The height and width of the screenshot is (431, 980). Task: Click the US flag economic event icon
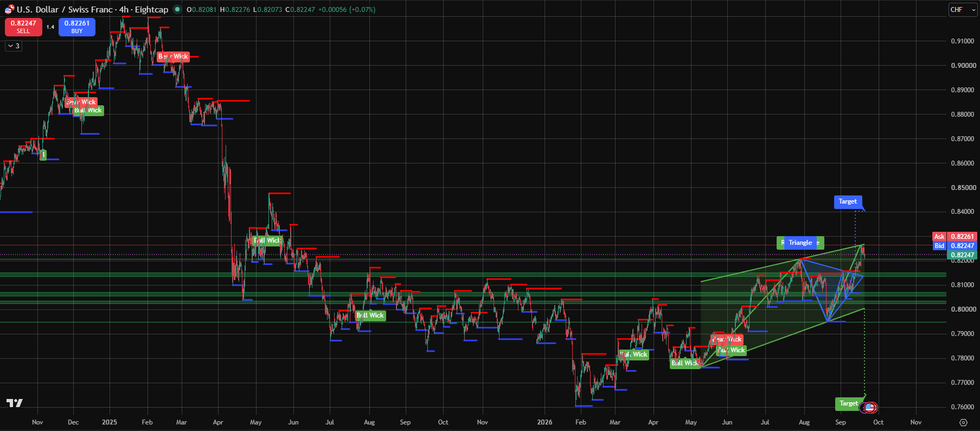tap(870, 407)
